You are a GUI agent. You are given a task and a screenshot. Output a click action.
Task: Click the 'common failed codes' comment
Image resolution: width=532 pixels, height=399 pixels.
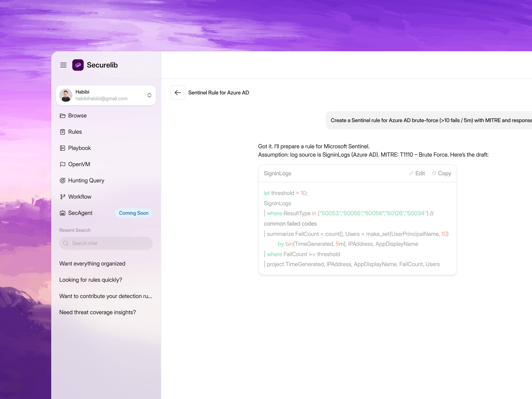tap(290, 224)
